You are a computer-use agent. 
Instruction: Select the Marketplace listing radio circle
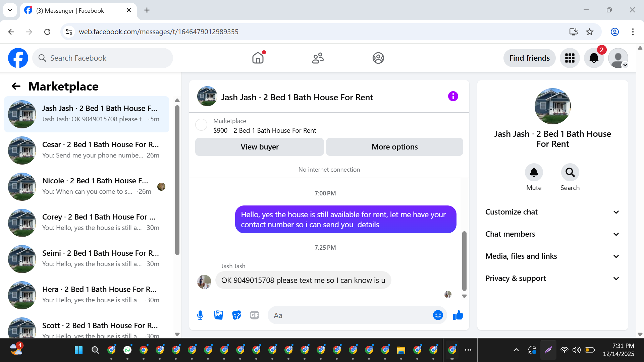point(201,125)
